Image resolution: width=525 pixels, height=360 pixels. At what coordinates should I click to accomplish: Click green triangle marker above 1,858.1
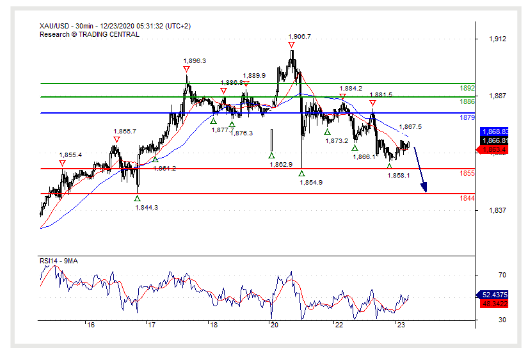[389, 166]
